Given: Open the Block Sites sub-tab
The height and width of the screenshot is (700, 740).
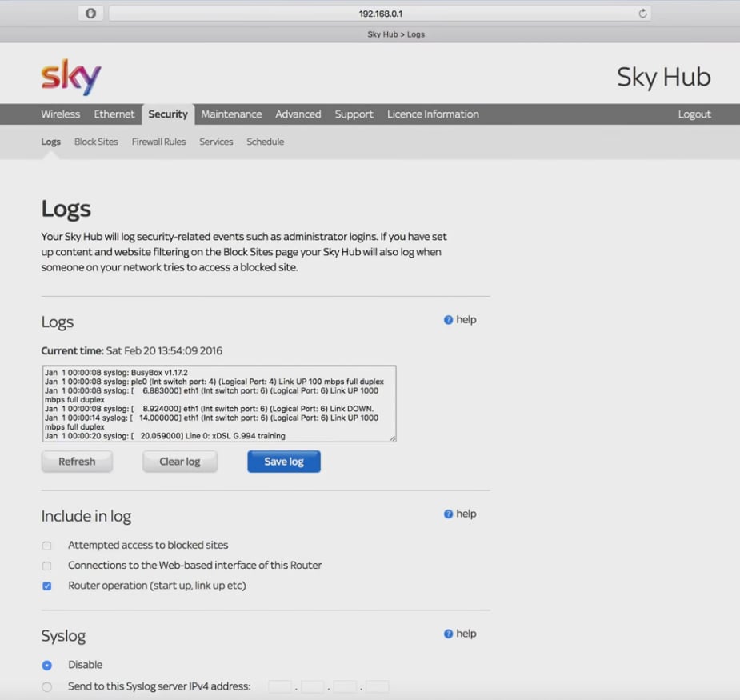Looking at the screenshot, I should tap(96, 142).
